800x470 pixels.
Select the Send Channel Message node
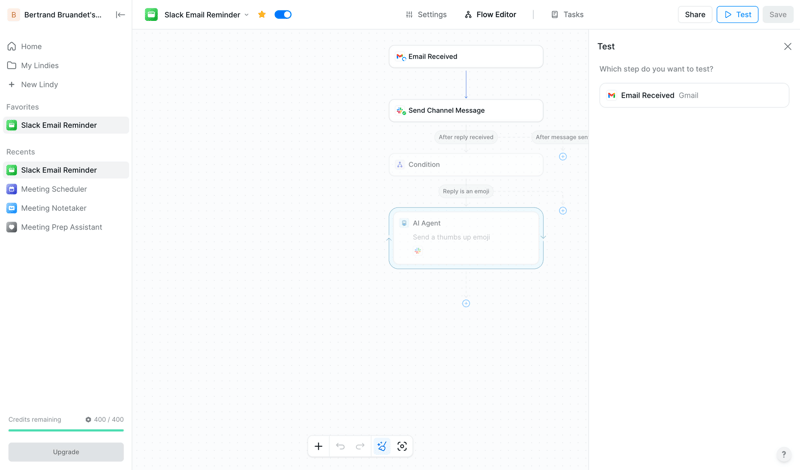coord(466,111)
